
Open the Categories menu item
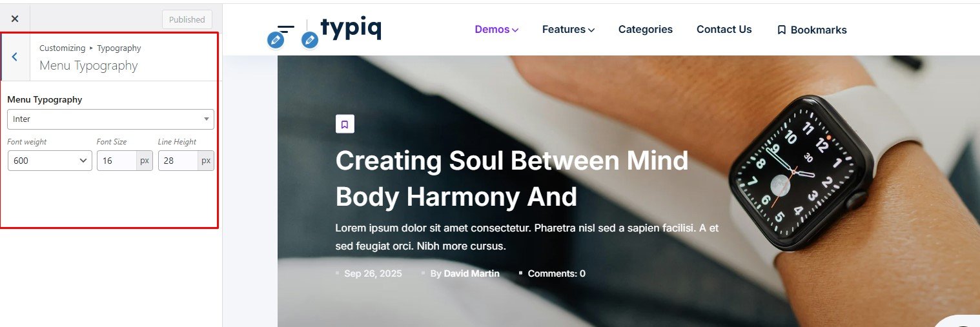tap(645, 29)
